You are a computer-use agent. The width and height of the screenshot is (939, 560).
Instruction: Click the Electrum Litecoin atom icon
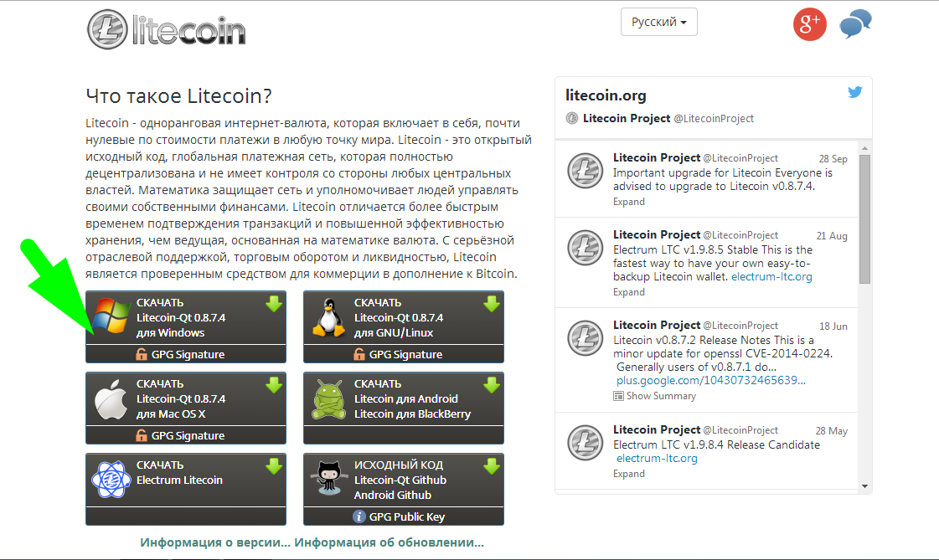tap(111, 480)
